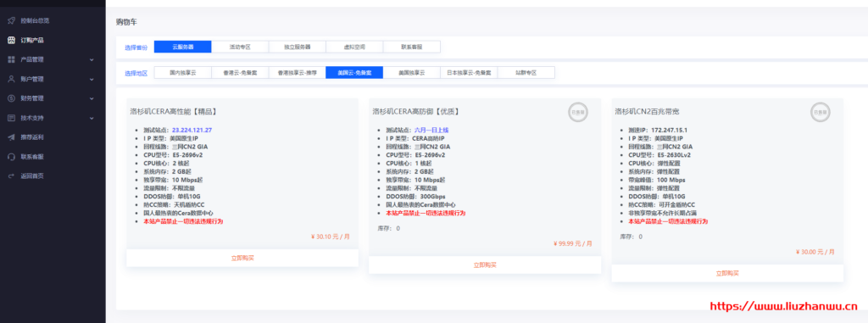Click the 选择省份 label

tap(136, 47)
